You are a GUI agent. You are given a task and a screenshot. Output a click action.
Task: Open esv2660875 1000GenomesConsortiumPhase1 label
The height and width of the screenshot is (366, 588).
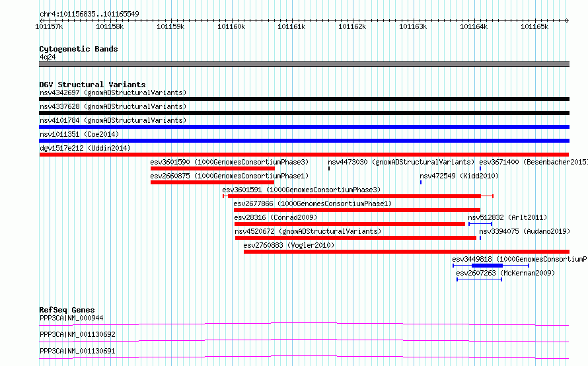point(229,176)
